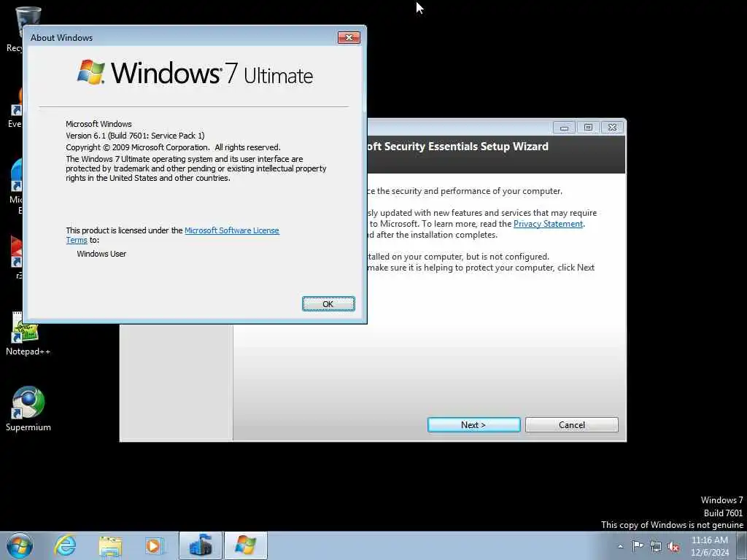Open the Privacy Statement link
This screenshot has width=747, height=560.
click(x=548, y=224)
